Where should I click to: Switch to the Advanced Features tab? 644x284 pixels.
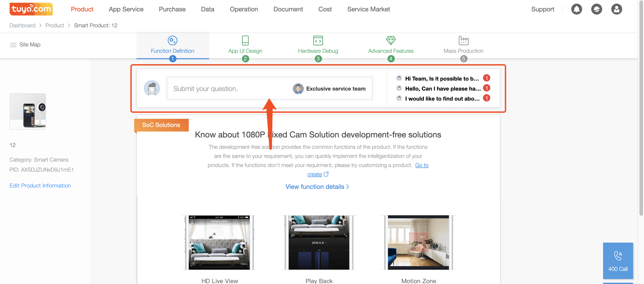coord(391,45)
